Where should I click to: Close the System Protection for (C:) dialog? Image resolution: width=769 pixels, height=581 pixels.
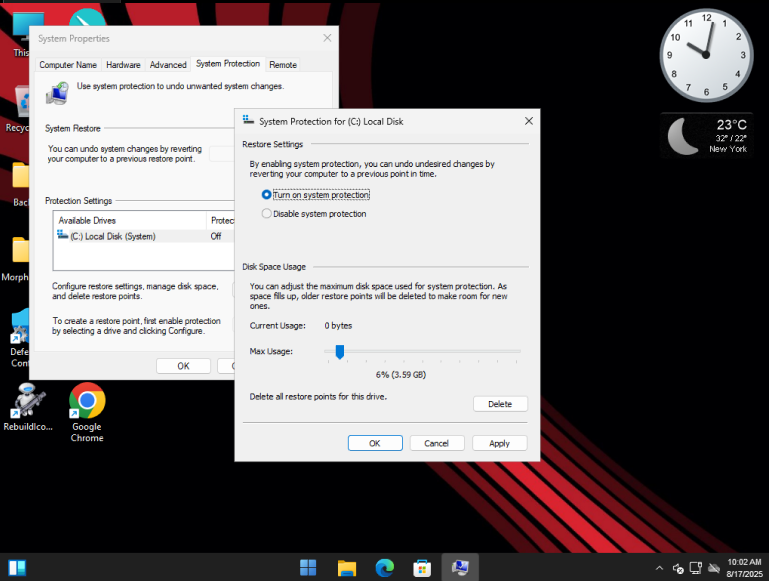click(529, 121)
